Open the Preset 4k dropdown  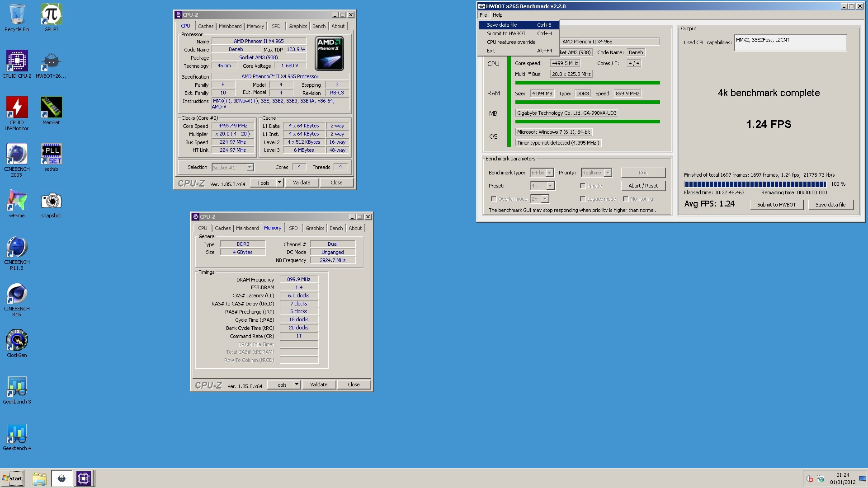pyautogui.click(x=550, y=186)
